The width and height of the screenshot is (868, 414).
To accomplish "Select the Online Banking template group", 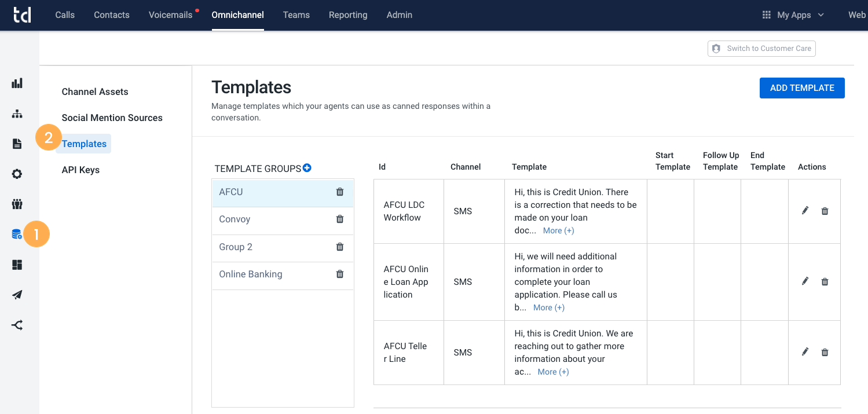I will 283,274.
